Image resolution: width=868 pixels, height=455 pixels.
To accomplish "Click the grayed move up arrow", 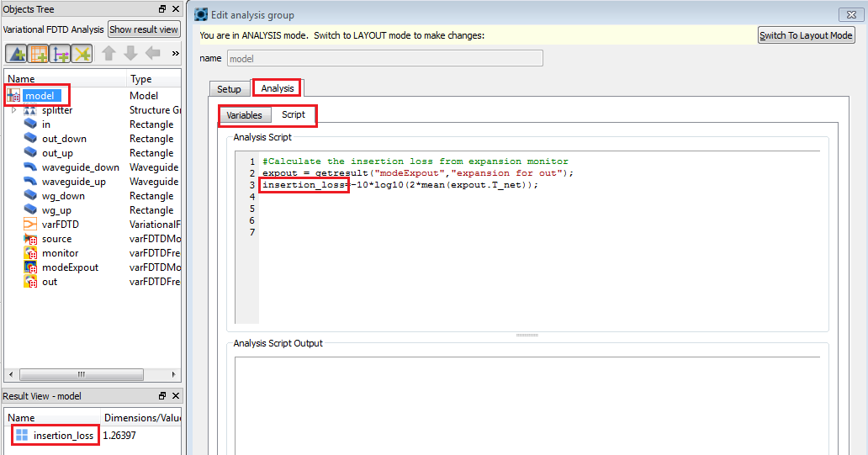I will tap(108, 54).
